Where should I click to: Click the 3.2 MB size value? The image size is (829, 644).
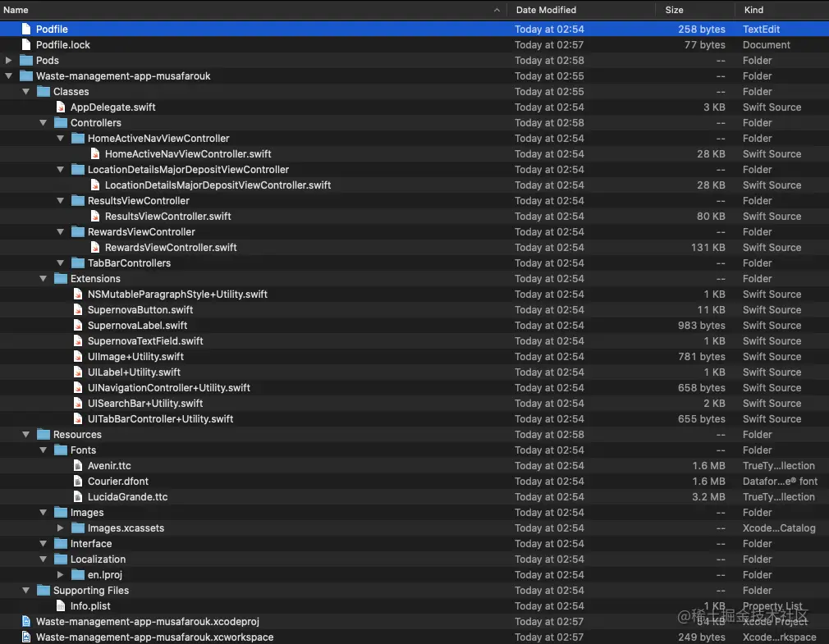708,496
